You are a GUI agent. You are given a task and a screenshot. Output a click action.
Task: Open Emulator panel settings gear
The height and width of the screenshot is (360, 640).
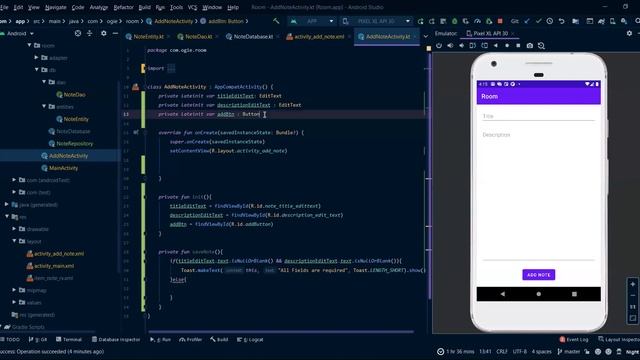pos(629,33)
